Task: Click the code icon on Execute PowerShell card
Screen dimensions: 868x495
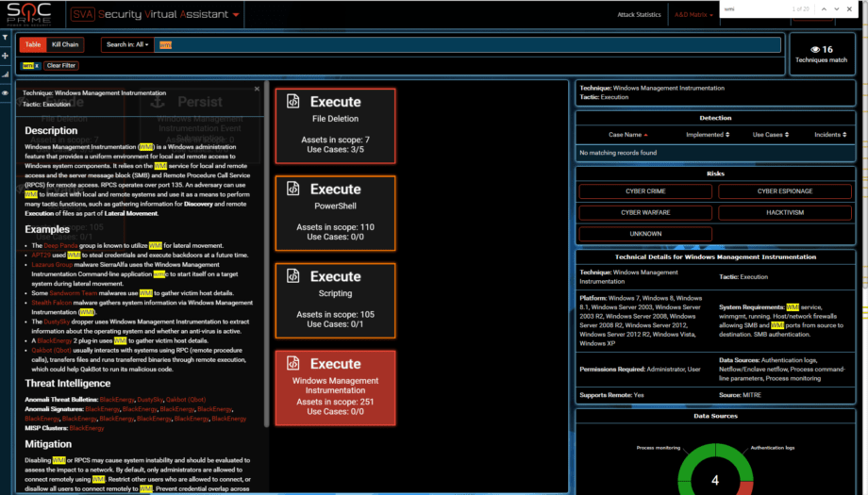Action: (293, 189)
